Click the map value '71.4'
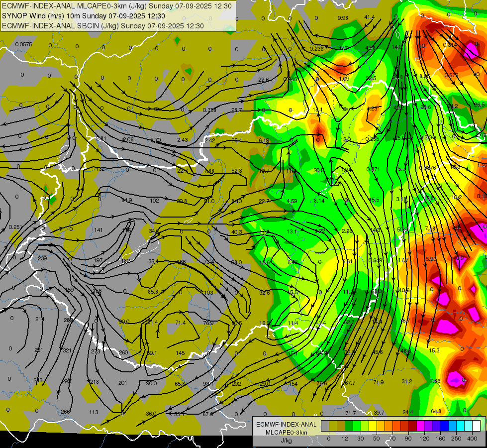This screenshot has height=448, width=487. [181, 323]
